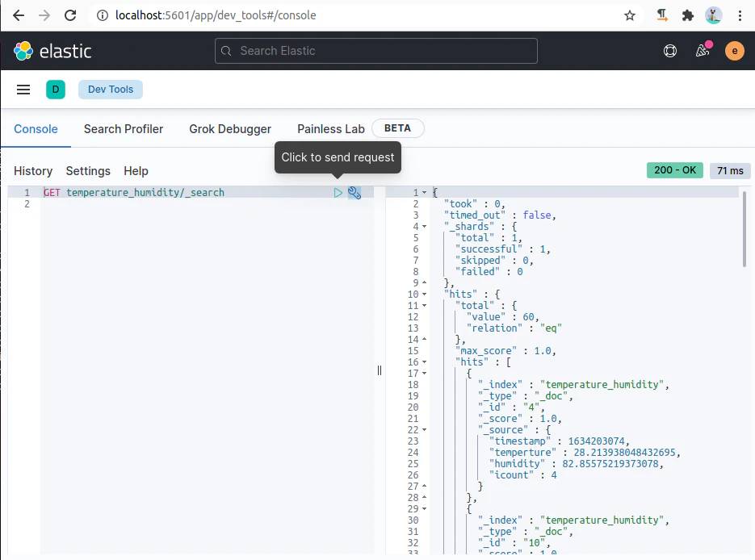This screenshot has width=755, height=560.
Task: Click the response pane vertical scrollbar
Action: pyautogui.click(x=745, y=229)
